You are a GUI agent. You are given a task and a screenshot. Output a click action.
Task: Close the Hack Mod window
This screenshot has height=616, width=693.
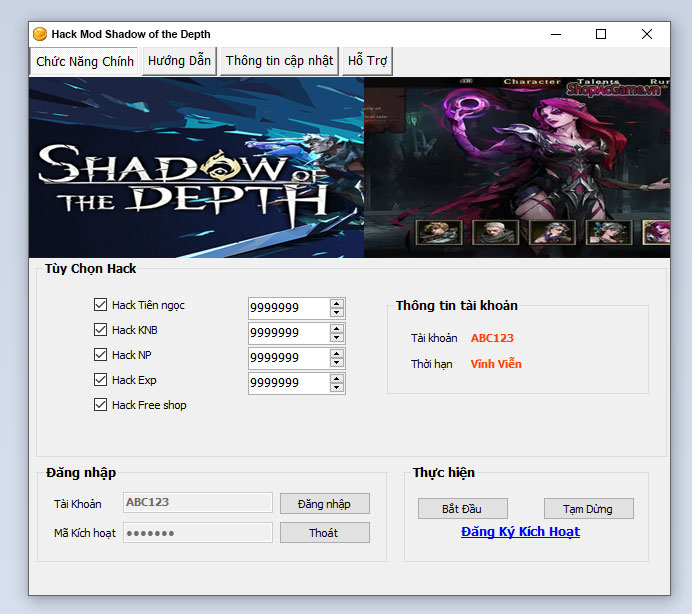tap(647, 34)
